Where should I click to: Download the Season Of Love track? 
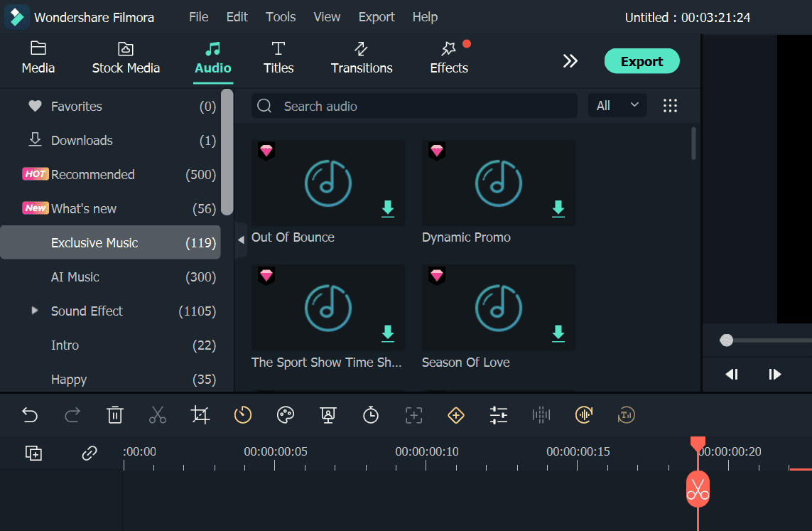coord(558,333)
